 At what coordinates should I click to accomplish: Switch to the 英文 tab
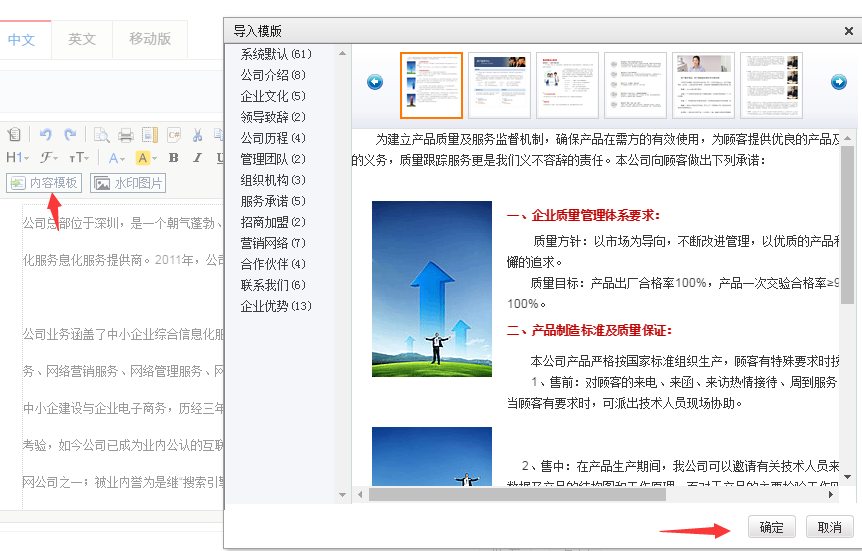point(82,39)
